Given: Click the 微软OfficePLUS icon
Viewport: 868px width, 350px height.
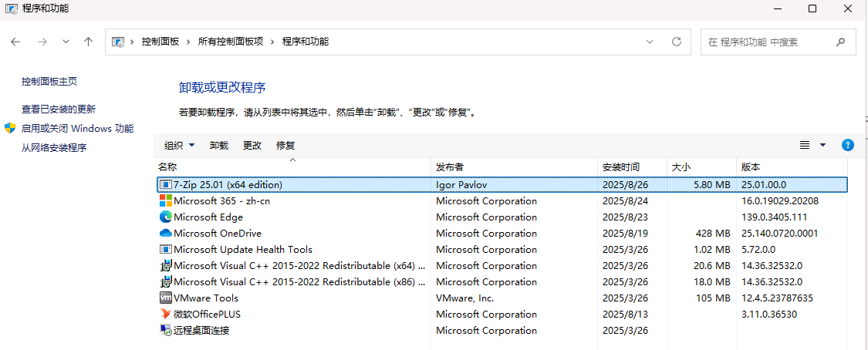Looking at the screenshot, I should tap(166, 314).
